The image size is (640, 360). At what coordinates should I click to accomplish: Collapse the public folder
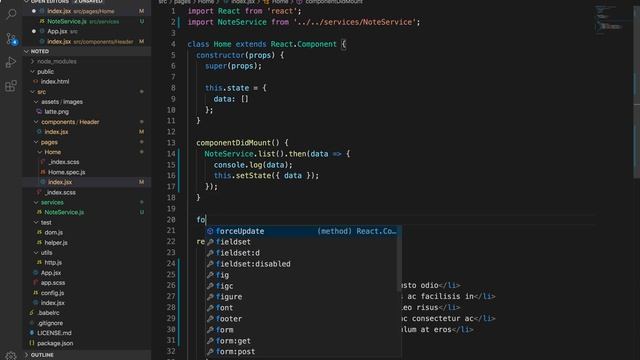click(x=45, y=71)
